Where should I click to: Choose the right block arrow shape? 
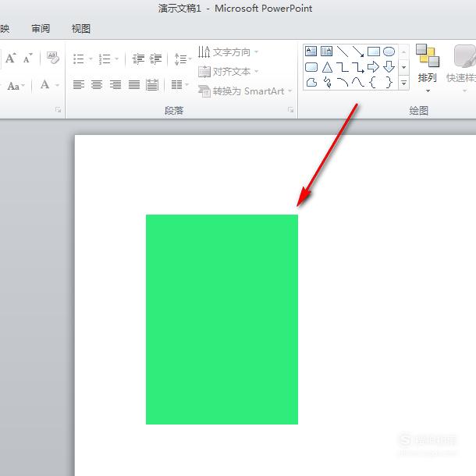(373, 67)
